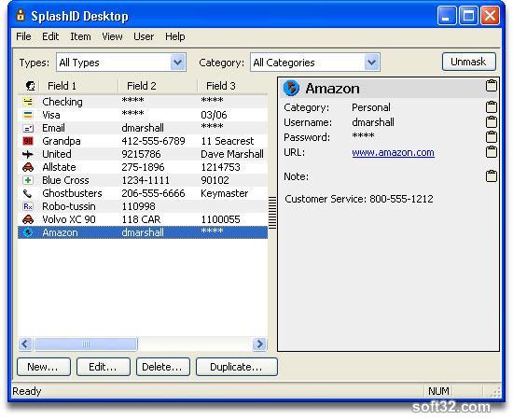
Task: Copy the Password with clipboard icon
Action: (491, 136)
